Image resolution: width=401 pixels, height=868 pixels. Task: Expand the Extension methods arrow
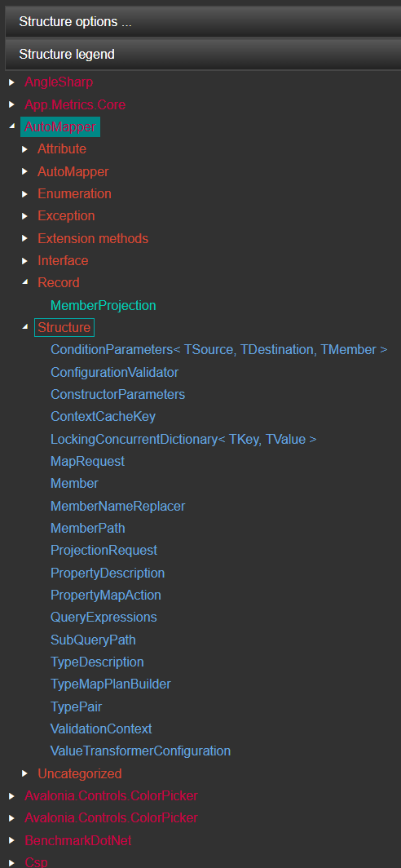pos(25,238)
